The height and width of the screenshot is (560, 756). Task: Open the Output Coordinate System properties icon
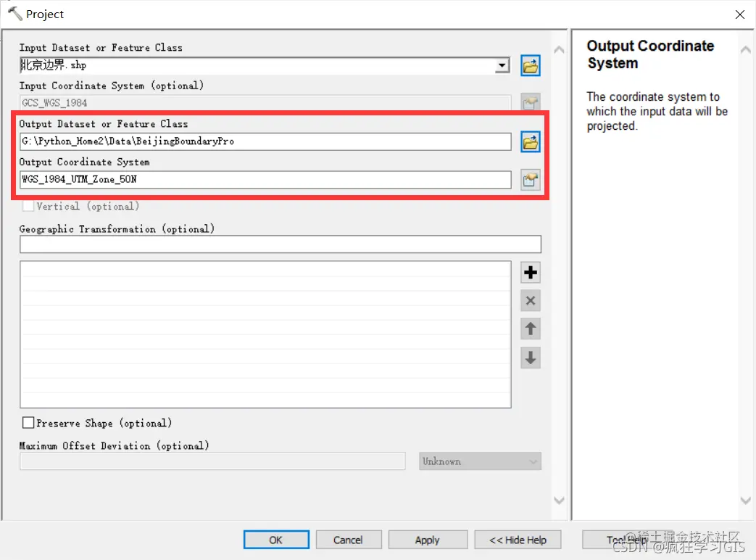[x=530, y=180]
